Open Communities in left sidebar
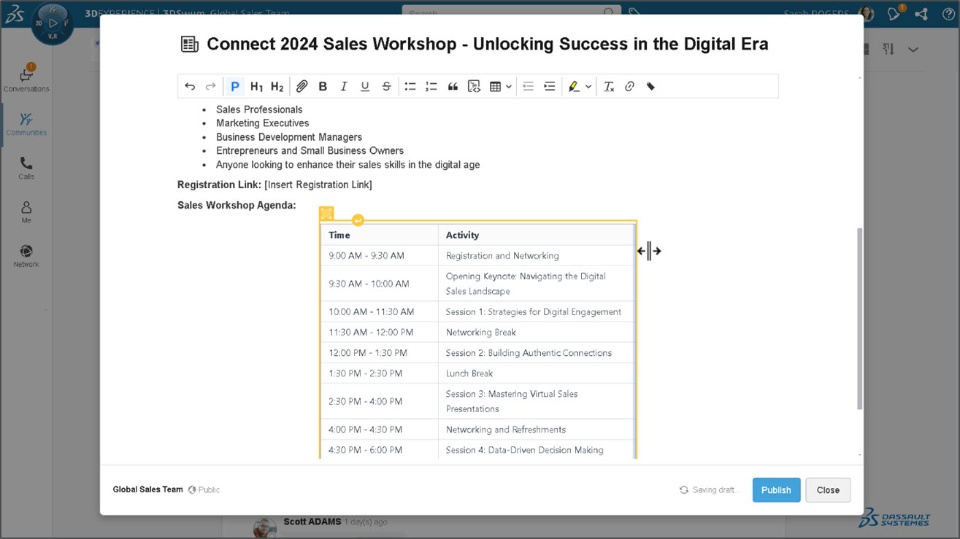 (26, 123)
